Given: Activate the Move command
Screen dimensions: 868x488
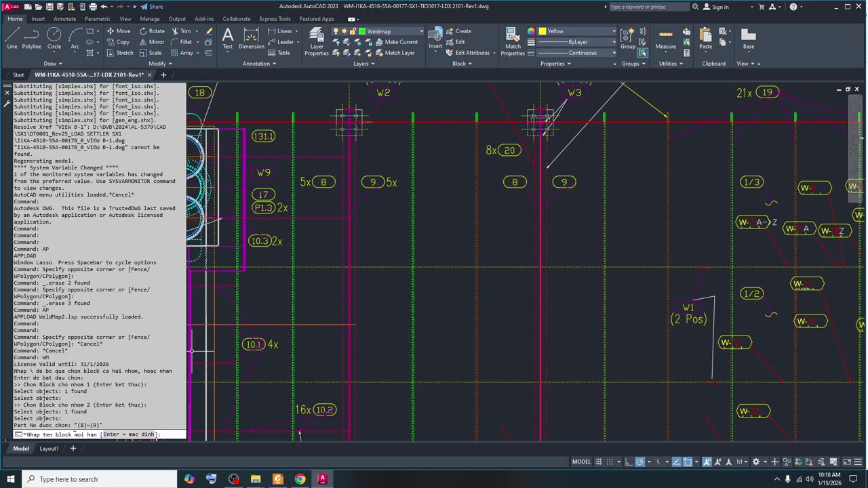Looking at the screenshot, I should (118, 31).
